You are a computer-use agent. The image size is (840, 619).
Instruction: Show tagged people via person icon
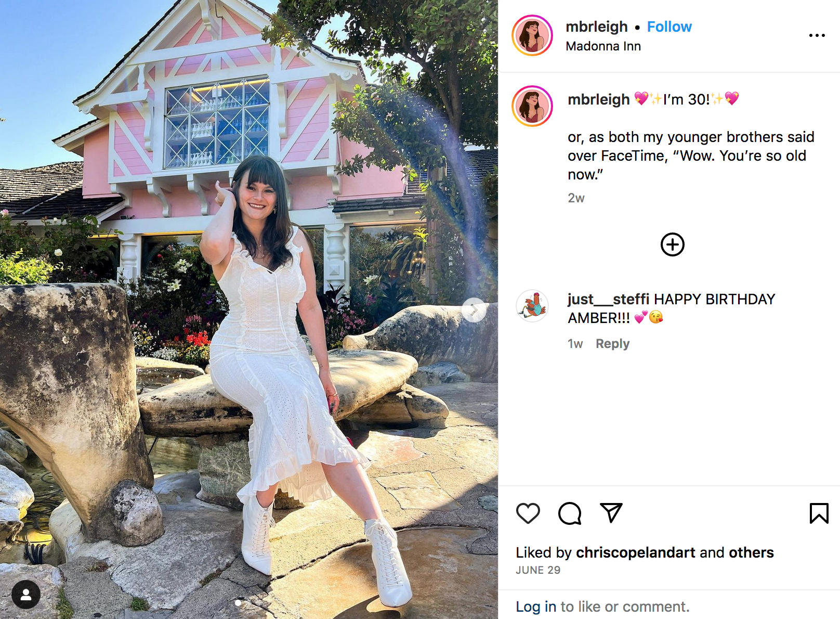(26, 594)
